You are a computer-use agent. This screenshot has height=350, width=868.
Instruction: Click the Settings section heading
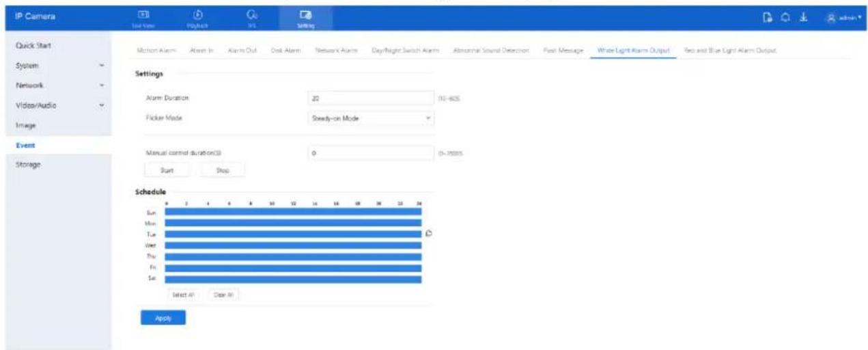pos(149,73)
